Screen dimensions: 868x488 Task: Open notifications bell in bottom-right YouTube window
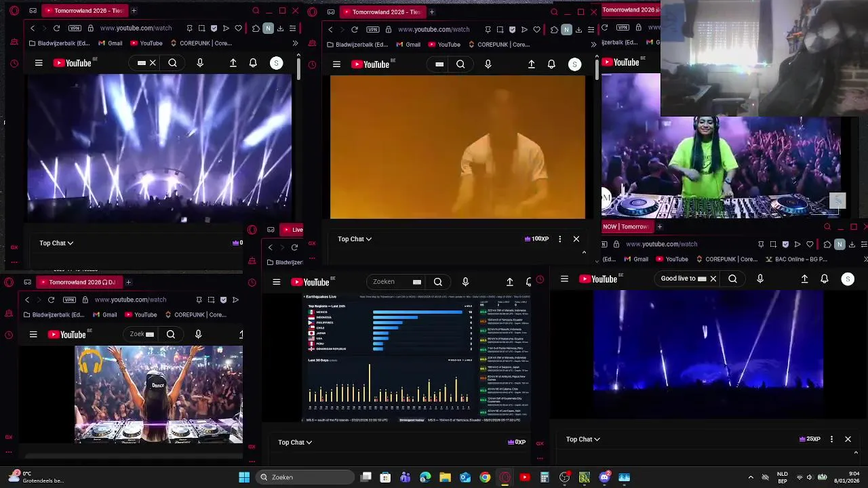click(x=825, y=279)
